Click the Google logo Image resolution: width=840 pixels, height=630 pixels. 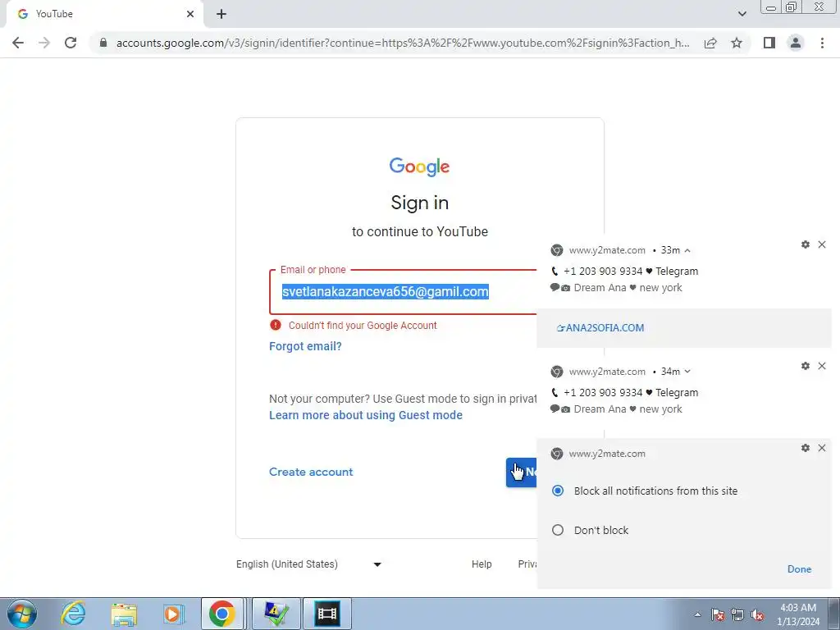tap(419, 167)
